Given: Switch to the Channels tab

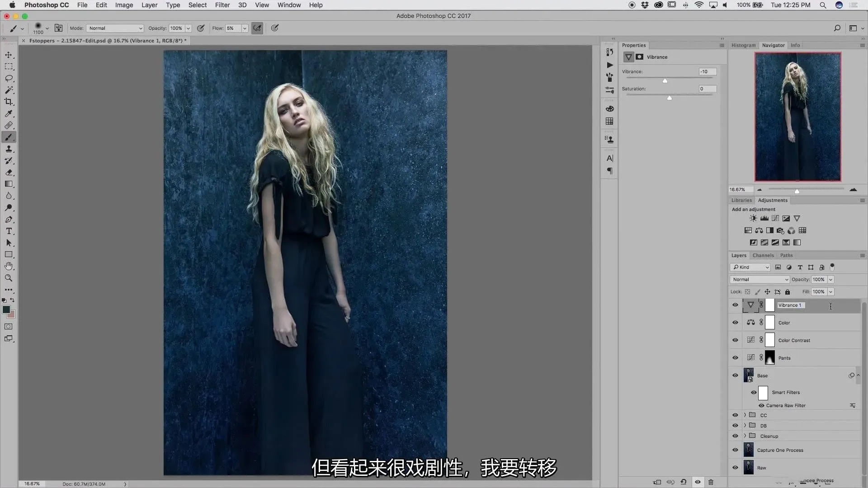Looking at the screenshot, I should tap(763, 255).
